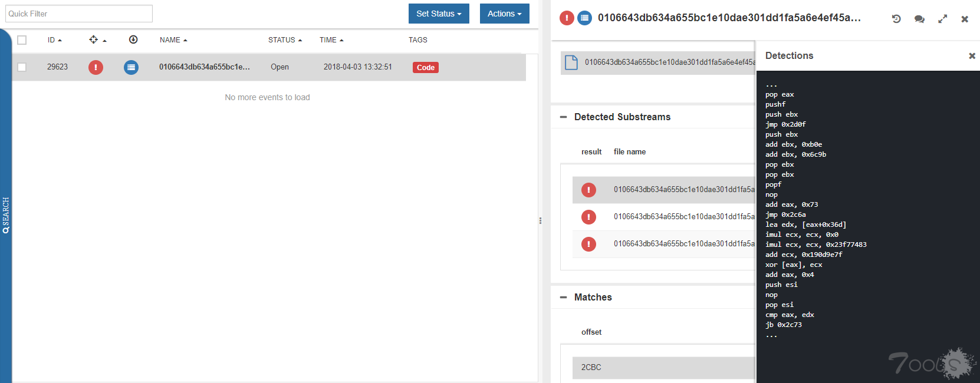
Task: Click the download arrow column header icon
Action: coord(133,39)
